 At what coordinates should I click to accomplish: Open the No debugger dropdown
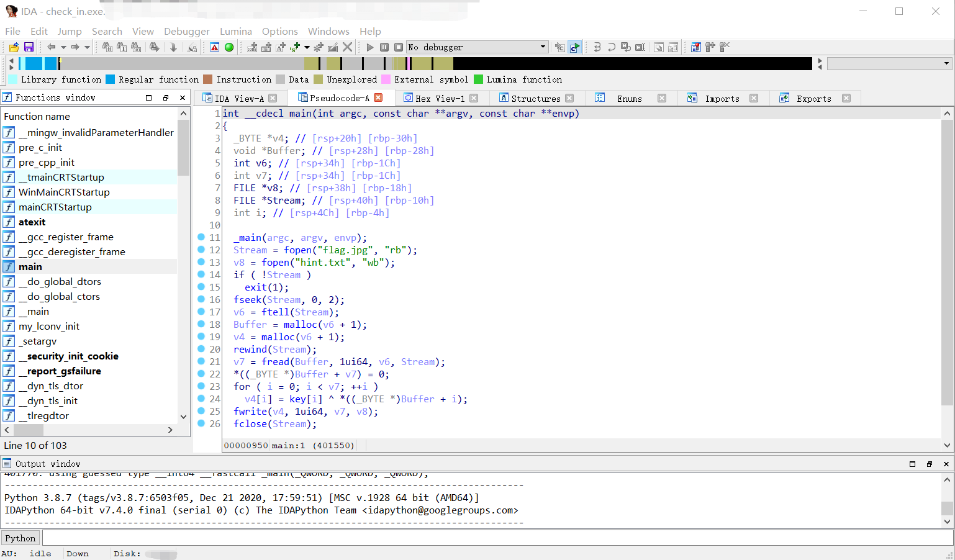point(477,47)
